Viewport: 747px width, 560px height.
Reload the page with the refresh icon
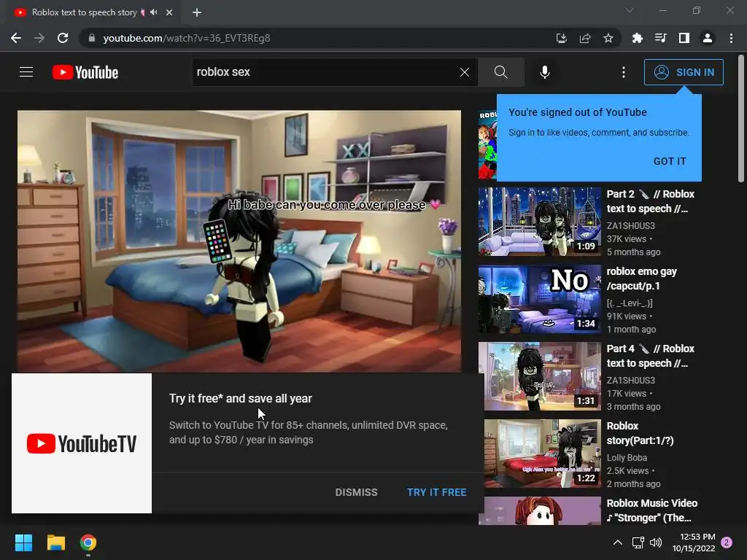(63, 38)
